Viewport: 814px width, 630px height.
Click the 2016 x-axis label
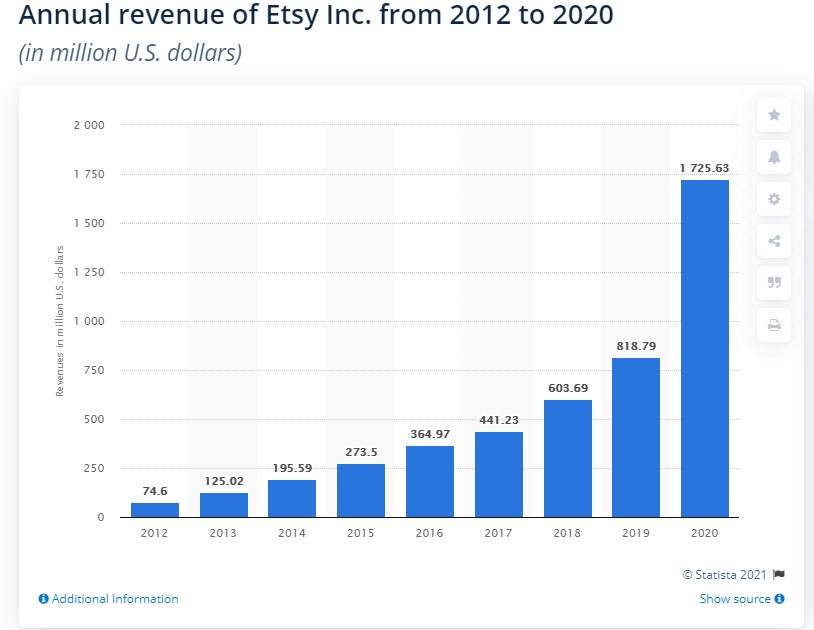tap(429, 533)
